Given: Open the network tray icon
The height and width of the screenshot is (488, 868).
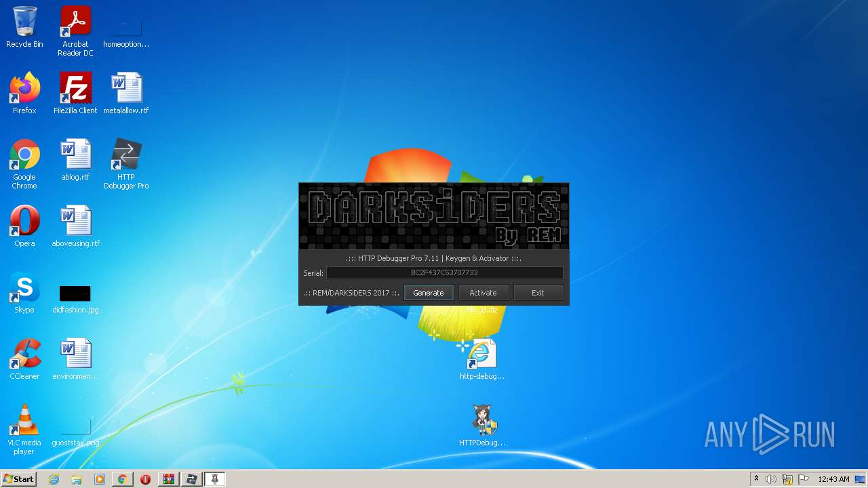Looking at the screenshot, I should pyautogui.click(x=787, y=479).
